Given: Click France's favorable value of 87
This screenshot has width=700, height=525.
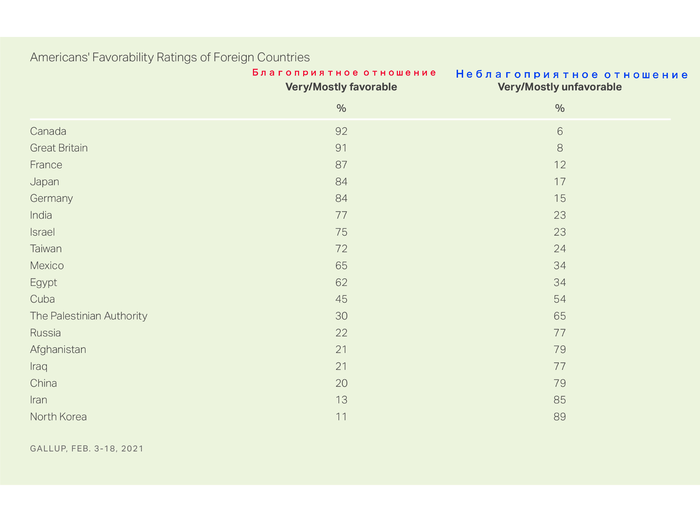Looking at the screenshot, I should 341,165.
